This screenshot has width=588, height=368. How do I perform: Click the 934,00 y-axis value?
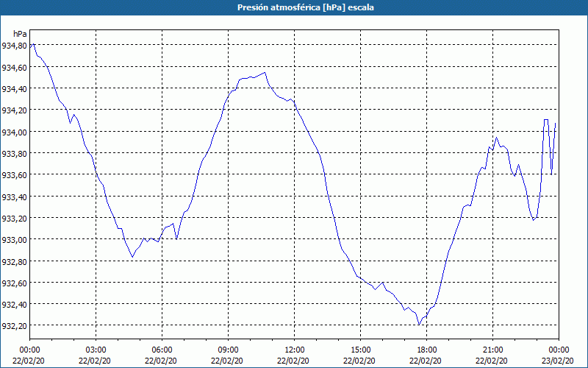[x=14, y=132]
